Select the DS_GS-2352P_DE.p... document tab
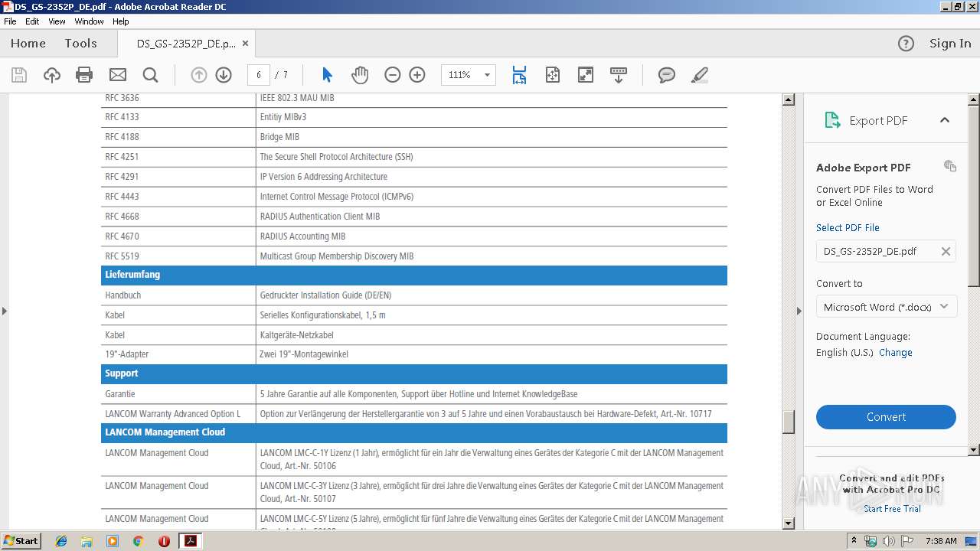The width and height of the screenshot is (980, 551). click(x=186, y=44)
